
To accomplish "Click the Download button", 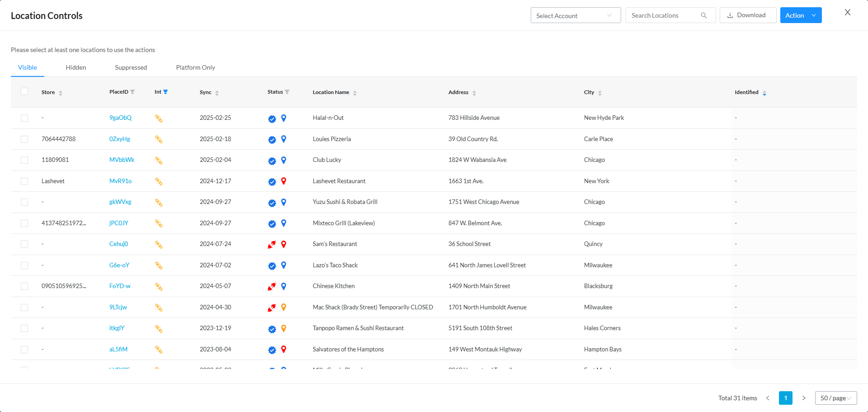I will pyautogui.click(x=748, y=15).
